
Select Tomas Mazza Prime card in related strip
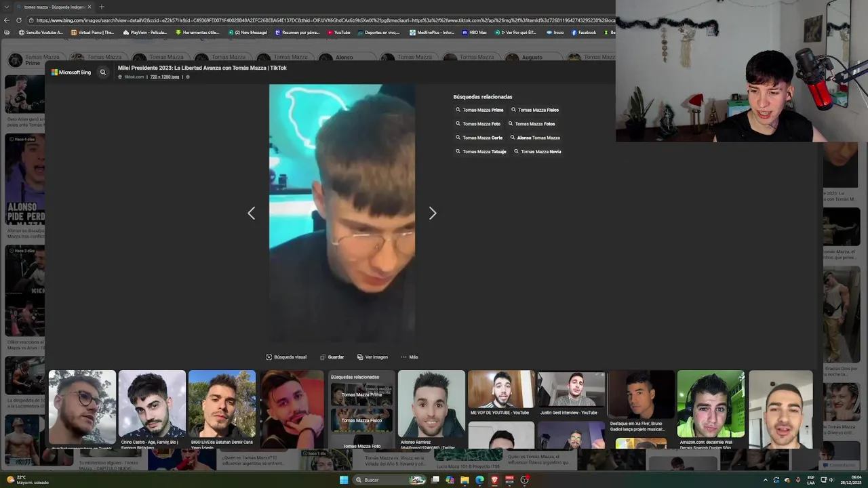click(x=361, y=394)
